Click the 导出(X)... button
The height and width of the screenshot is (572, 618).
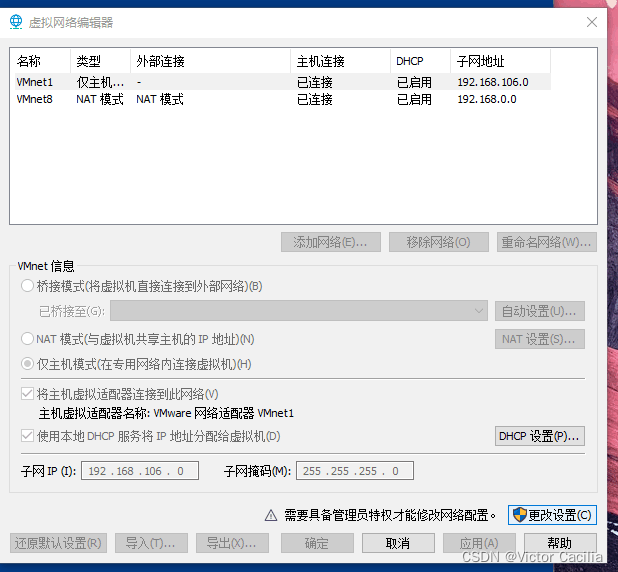click(233, 543)
